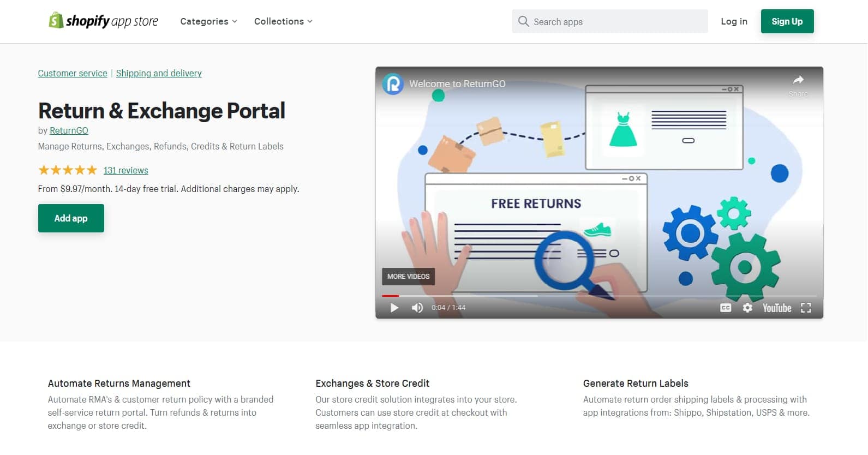Expand the Collections dropdown menu

283,21
